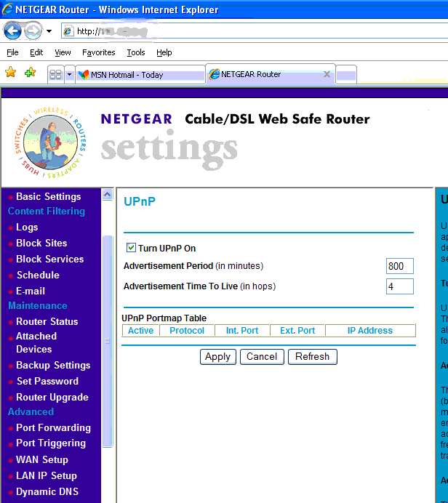Open the Tools menu
The height and width of the screenshot is (503, 448).
coord(135,52)
